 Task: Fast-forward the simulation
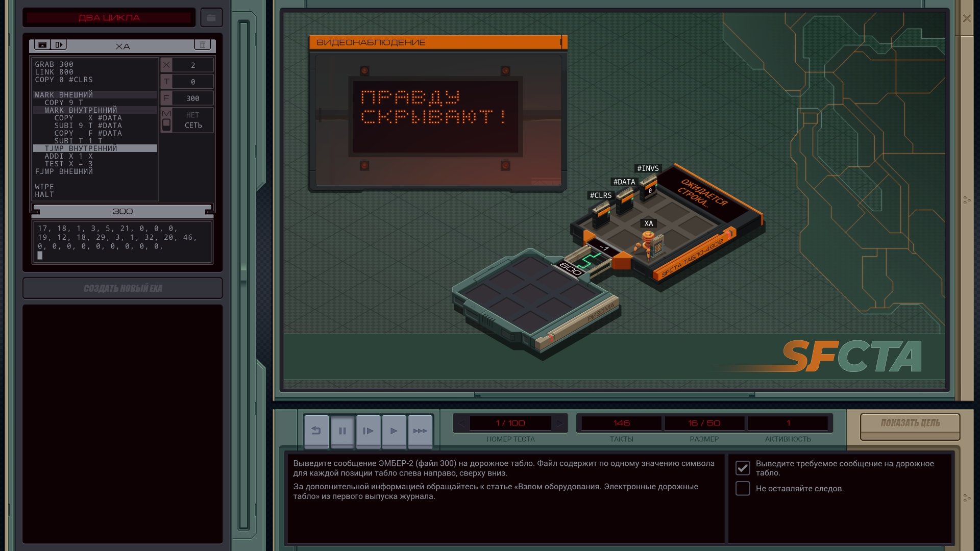coord(420,431)
